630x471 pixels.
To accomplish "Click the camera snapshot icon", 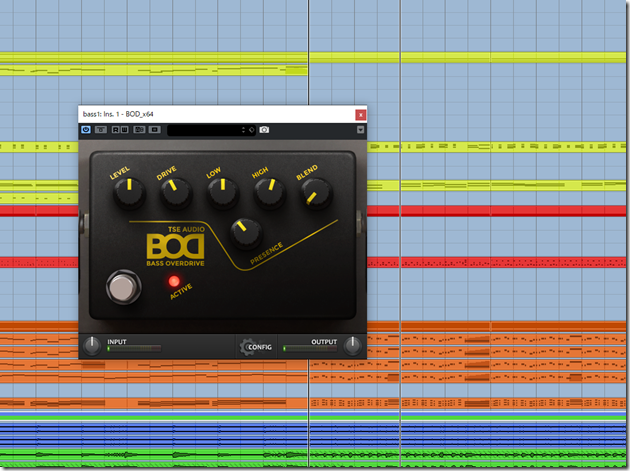I will [264, 130].
